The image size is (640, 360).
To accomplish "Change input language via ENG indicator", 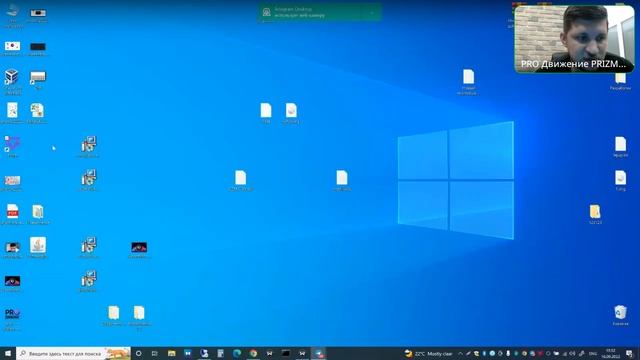I will tap(593, 353).
